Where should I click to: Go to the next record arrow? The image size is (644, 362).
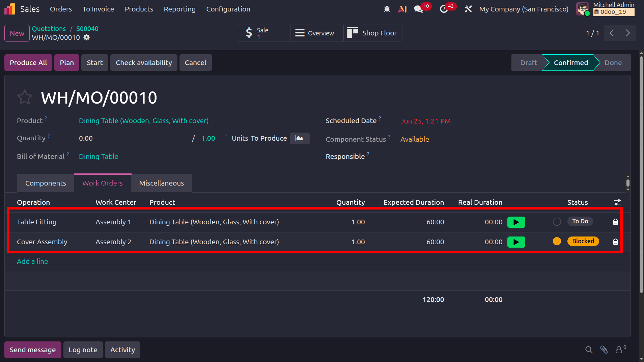coord(628,33)
